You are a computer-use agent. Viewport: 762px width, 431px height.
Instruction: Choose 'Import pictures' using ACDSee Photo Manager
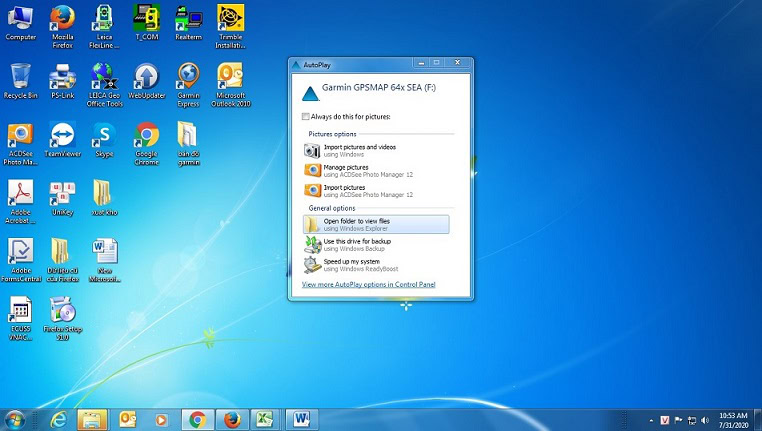click(376, 190)
